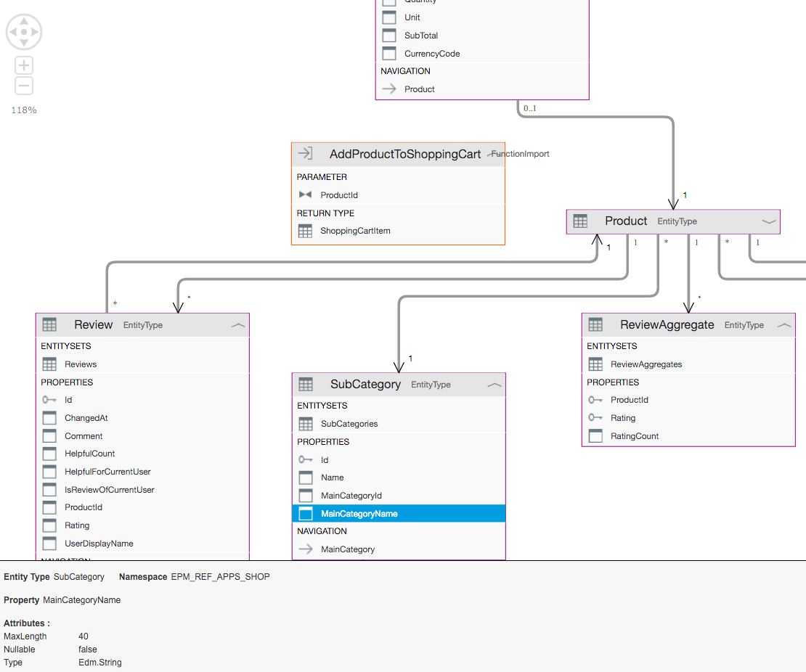Select the UserDisplayName property

(x=99, y=544)
